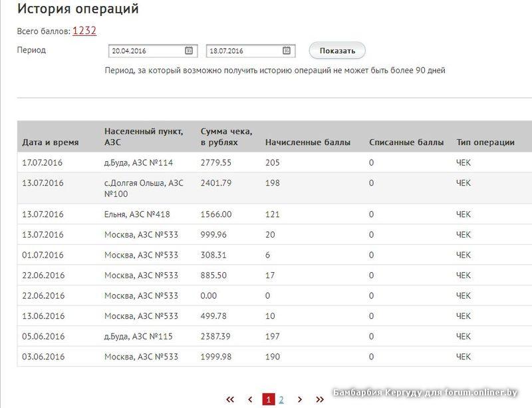The height and width of the screenshot is (408, 532).
Task: Click the Сумма чека, в рублях header
Action: tap(226, 136)
